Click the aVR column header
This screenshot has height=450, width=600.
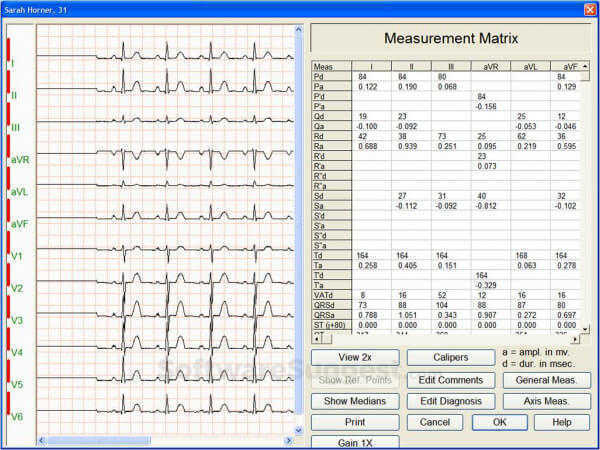tap(491, 67)
